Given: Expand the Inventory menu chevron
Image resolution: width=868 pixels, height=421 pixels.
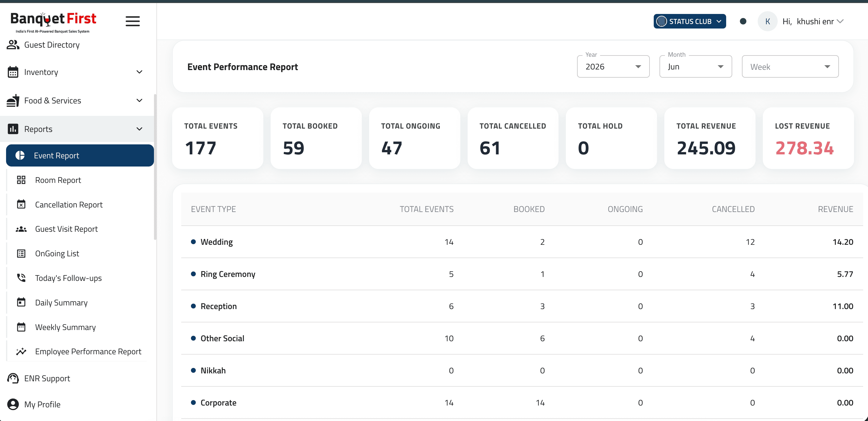Looking at the screenshot, I should (x=139, y=72).
